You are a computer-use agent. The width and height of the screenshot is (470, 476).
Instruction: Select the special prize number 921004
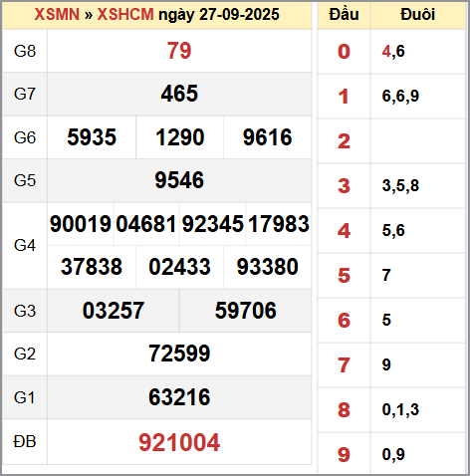click(179, 442)
